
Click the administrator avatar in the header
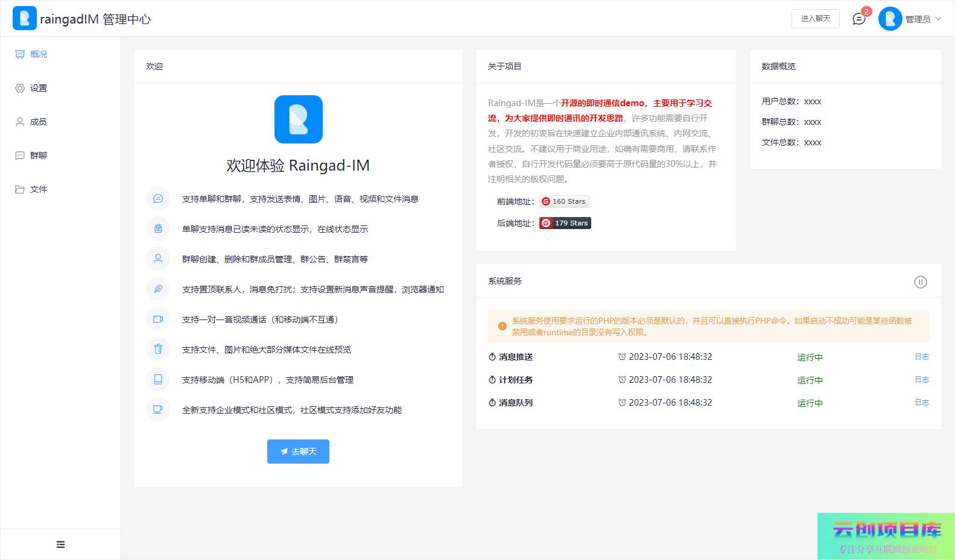click(x=890, y=19)
